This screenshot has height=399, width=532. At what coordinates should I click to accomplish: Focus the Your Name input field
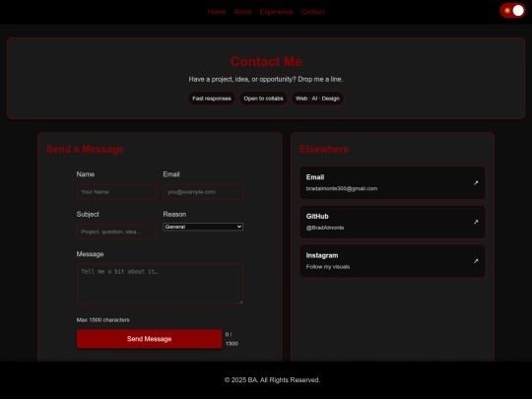(116, 192)
